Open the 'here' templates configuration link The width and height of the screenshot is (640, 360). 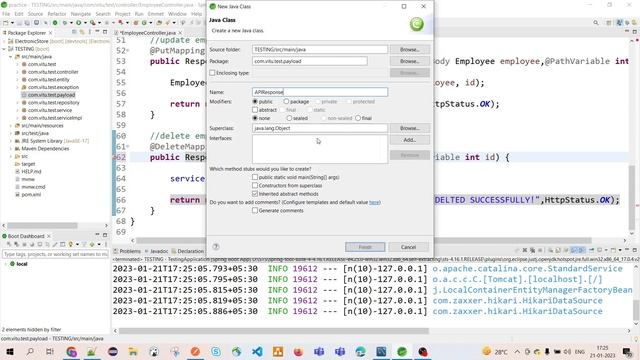coord(374,202)
